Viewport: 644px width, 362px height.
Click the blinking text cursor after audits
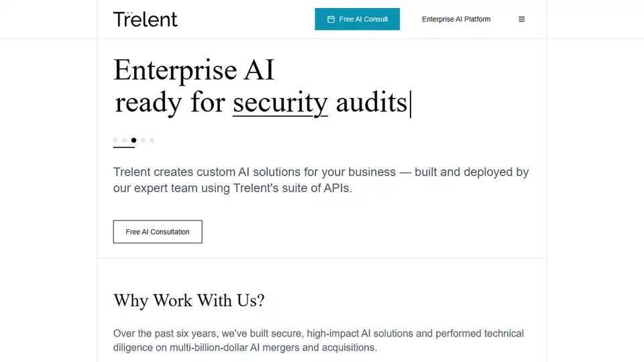[x=411, y=105]
